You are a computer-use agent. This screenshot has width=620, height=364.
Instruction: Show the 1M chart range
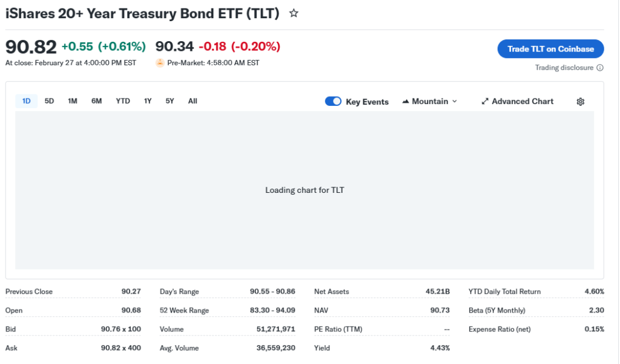(73, 101)
